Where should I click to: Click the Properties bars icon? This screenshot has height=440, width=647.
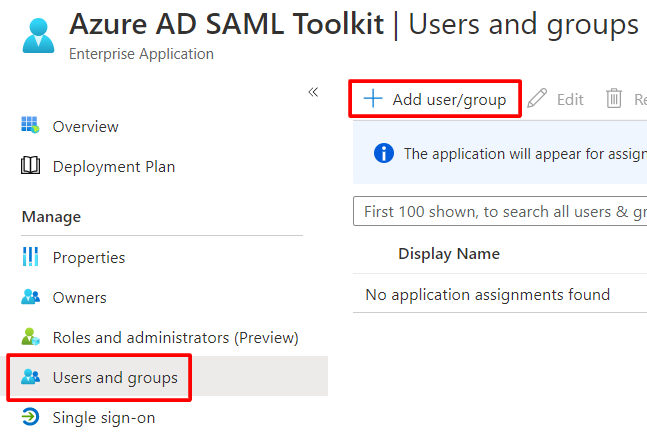coord(31,257)
